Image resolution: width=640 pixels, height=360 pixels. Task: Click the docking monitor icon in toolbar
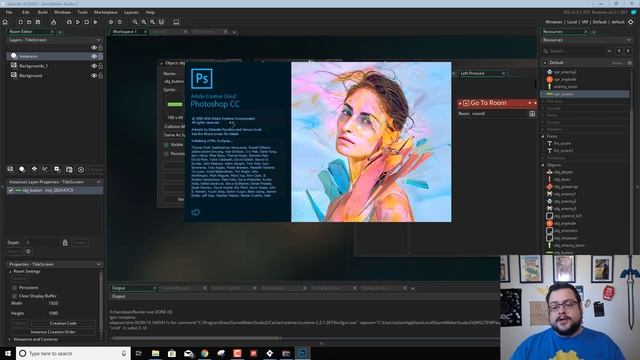pos(176,22)
